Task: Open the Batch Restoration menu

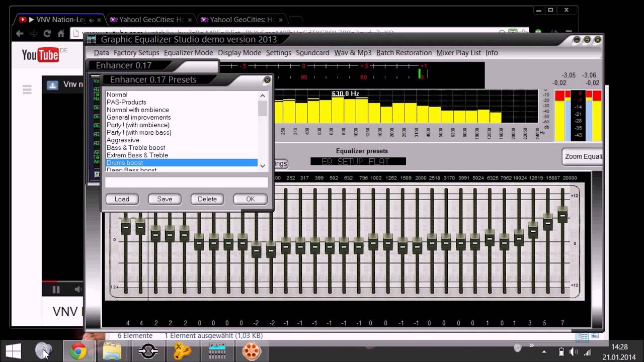Action: [x=404, y=53]
